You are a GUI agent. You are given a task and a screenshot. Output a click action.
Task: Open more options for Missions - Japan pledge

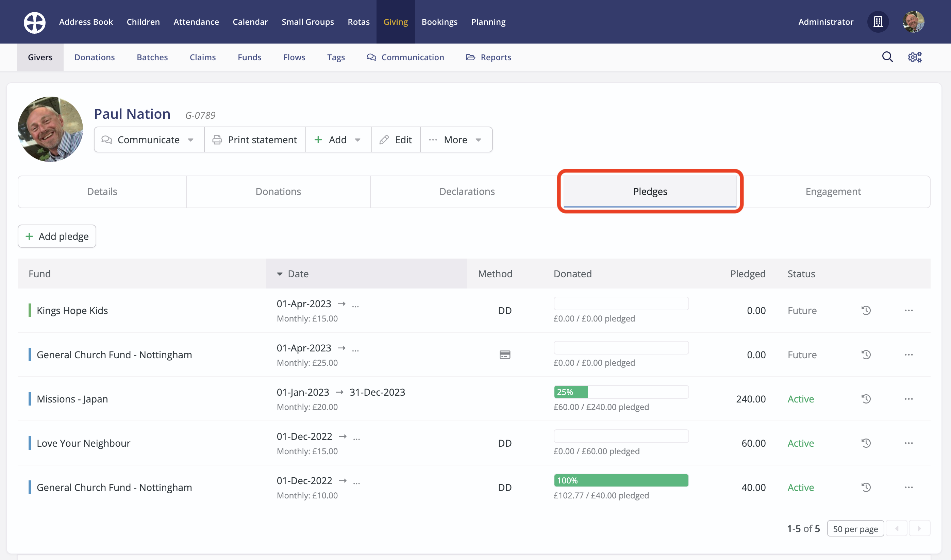pyautogui.click(x=908, y=399)
